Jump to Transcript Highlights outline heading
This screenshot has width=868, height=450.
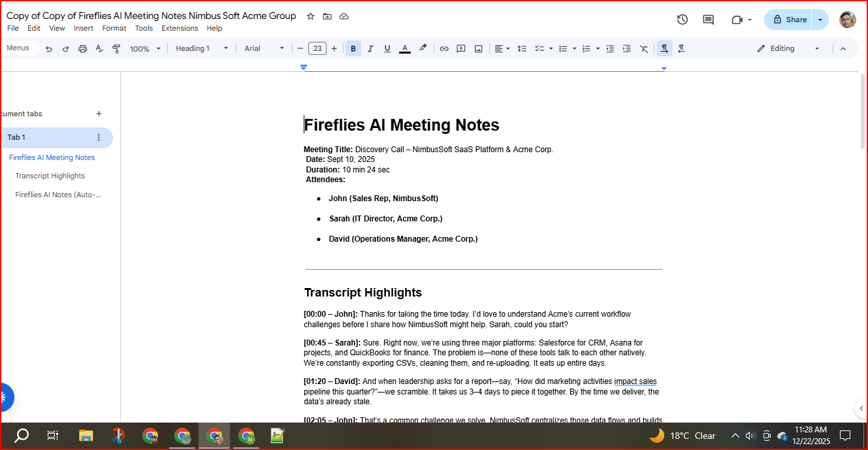(50, 176)
